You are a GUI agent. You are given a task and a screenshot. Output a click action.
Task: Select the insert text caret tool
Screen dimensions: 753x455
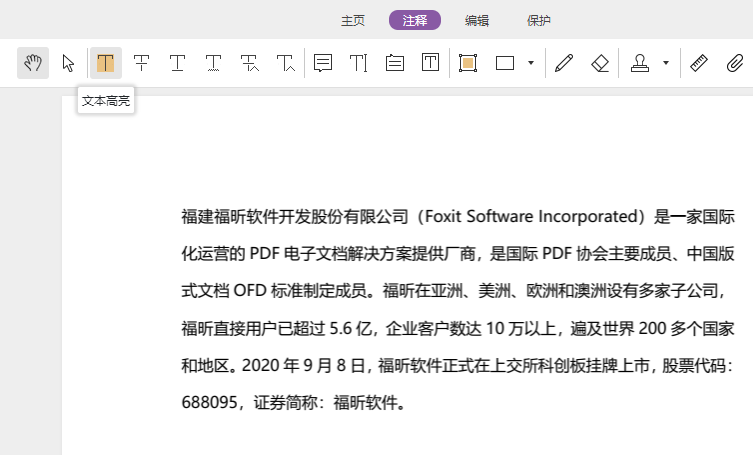(x=286, y=63)
